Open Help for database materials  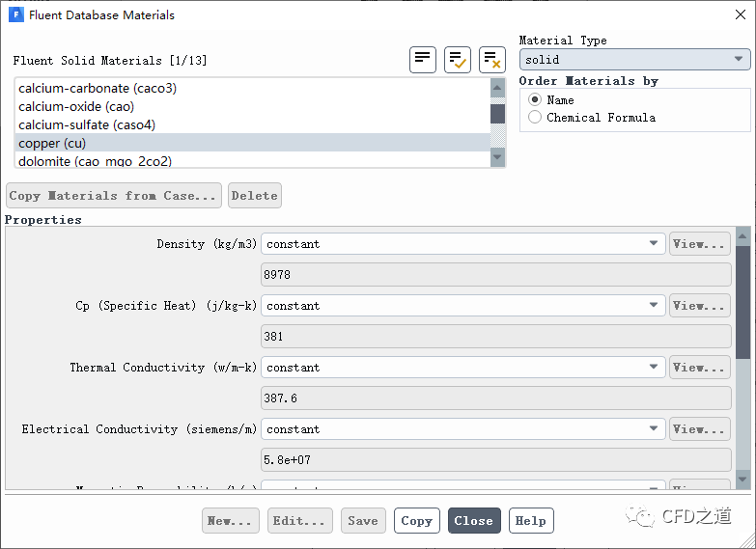[531, 521]
